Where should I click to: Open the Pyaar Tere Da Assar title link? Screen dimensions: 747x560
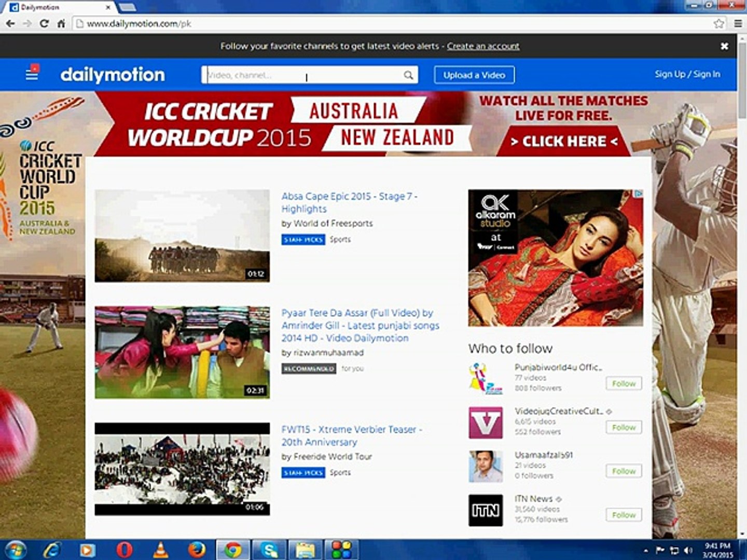[x=360, y=325]
